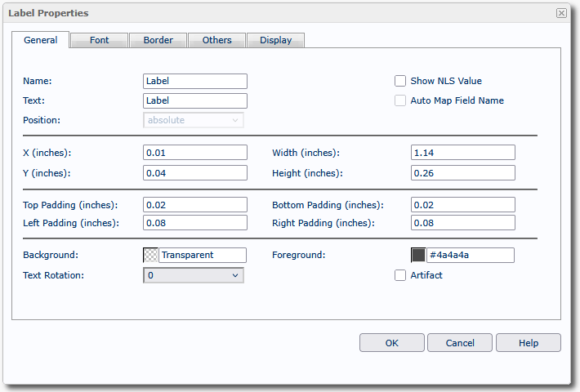Click the Y (inches) input field

(195, 172)
